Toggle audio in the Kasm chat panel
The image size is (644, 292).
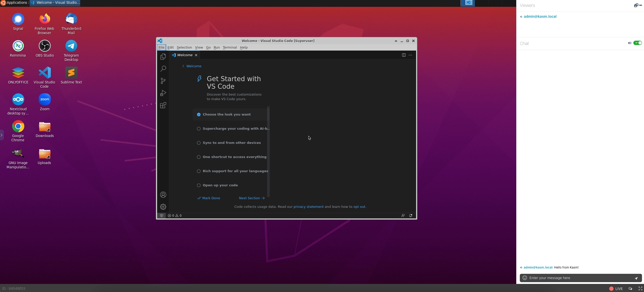point(637,43)
